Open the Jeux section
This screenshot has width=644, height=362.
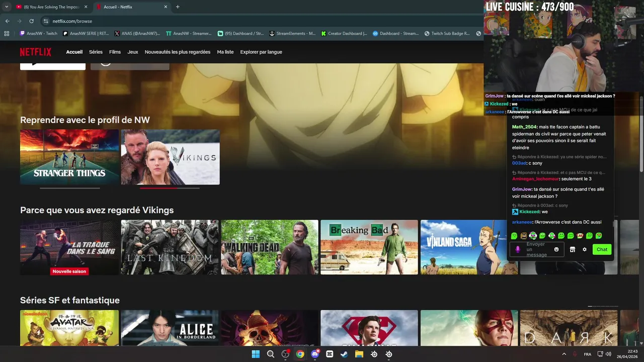tap(133, 52)
